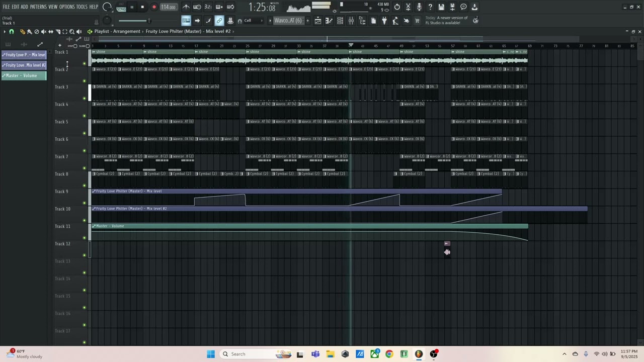Open the plugin picker browser icon
644x362 pixels.
[384, 21]
